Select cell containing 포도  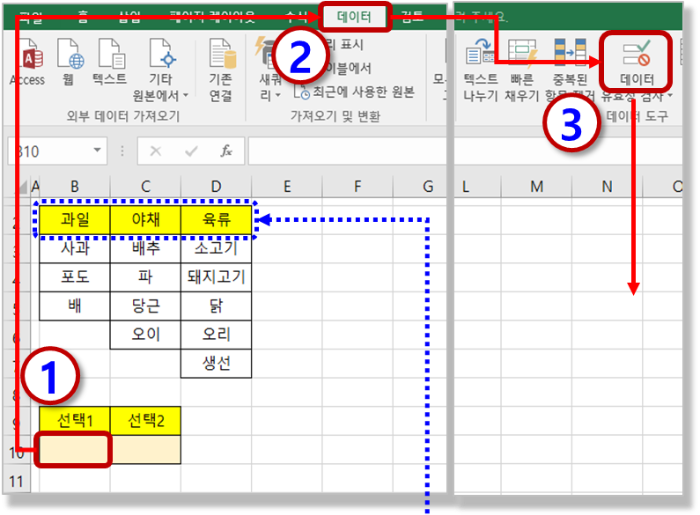tap(75, 277)
